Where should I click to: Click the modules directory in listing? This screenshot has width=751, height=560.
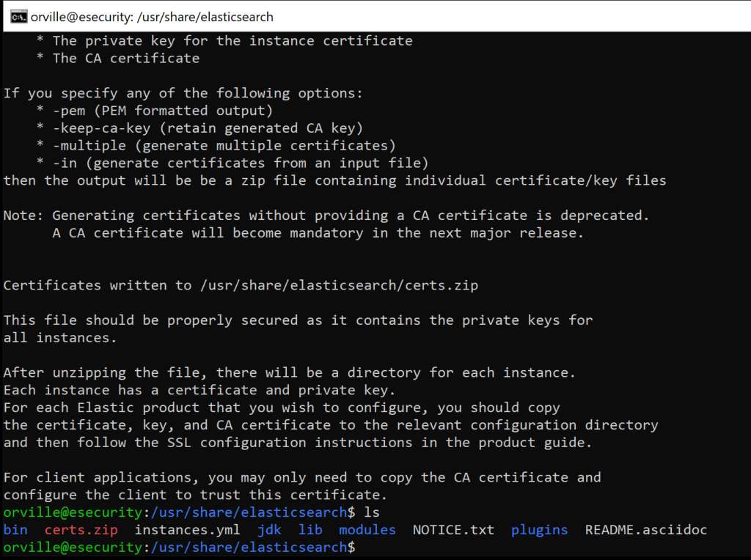pyautogui.click(x=367, y=529)
